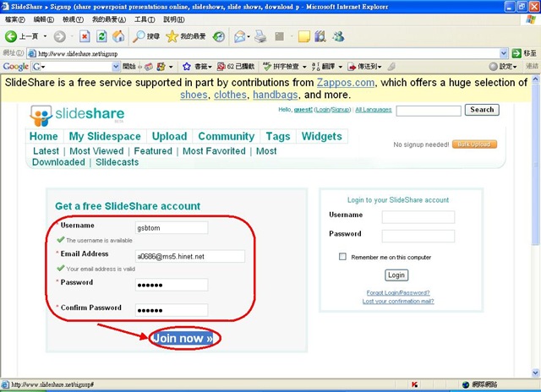This screenshot has width=541, height=392.
Task: Open the All Languages link
Action: (x=374, y=110)
